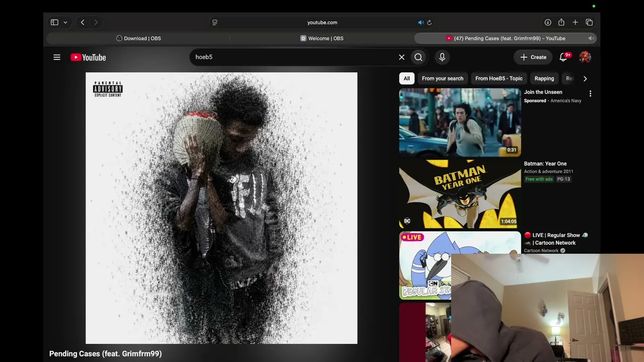This screenshot has width=644, height=362.
Task: Open the Join the Unseen ad thumbnail
Action: 460,122
